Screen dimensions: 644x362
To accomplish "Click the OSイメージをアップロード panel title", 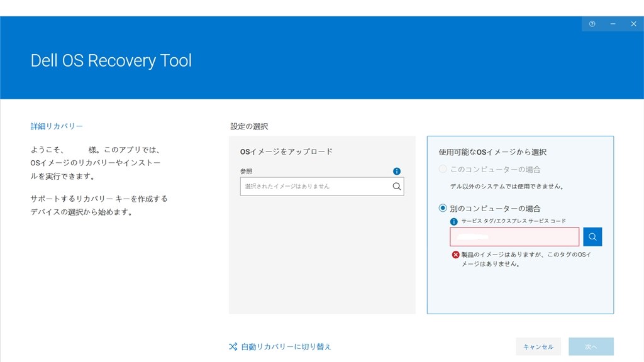I will click(x=286, y=151).
